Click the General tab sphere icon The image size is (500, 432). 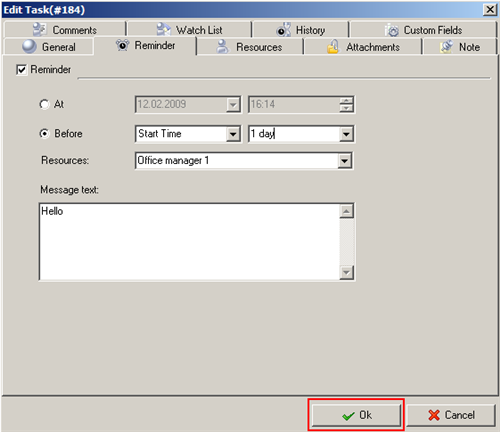pyautogui.click(x=29, y=46)
